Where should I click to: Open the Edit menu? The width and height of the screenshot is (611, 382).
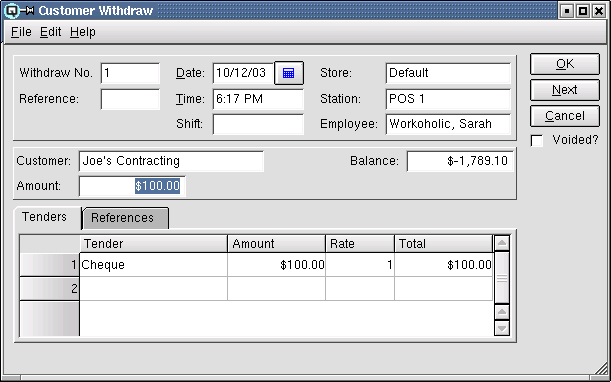[x=51, y=32]
